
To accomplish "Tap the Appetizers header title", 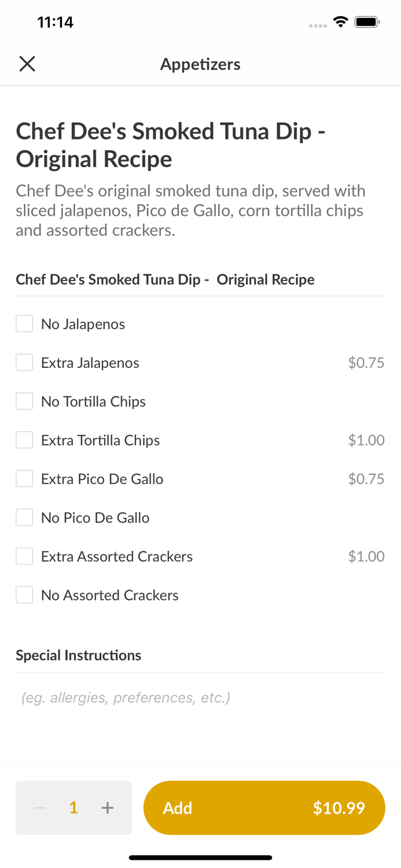I will (200, 64).
